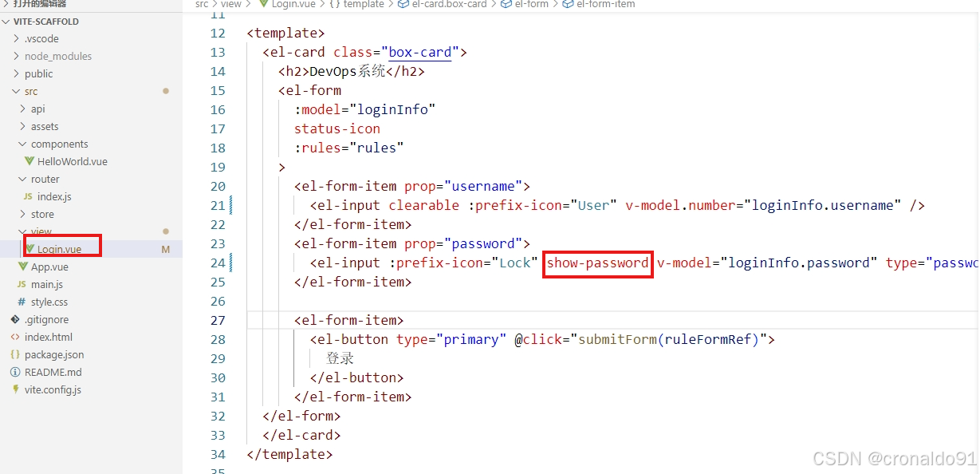Click the Login.vue breadcrumb segment

coord(293,4)
